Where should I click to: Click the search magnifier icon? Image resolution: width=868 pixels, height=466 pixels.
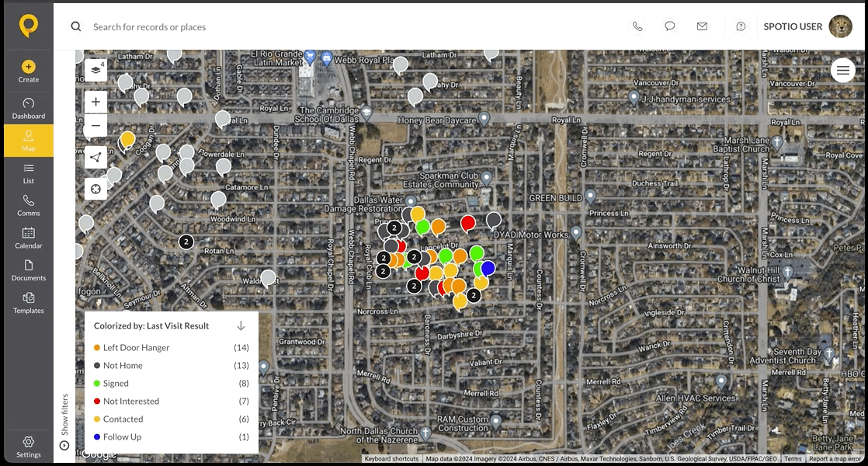(x=76, y=26)
